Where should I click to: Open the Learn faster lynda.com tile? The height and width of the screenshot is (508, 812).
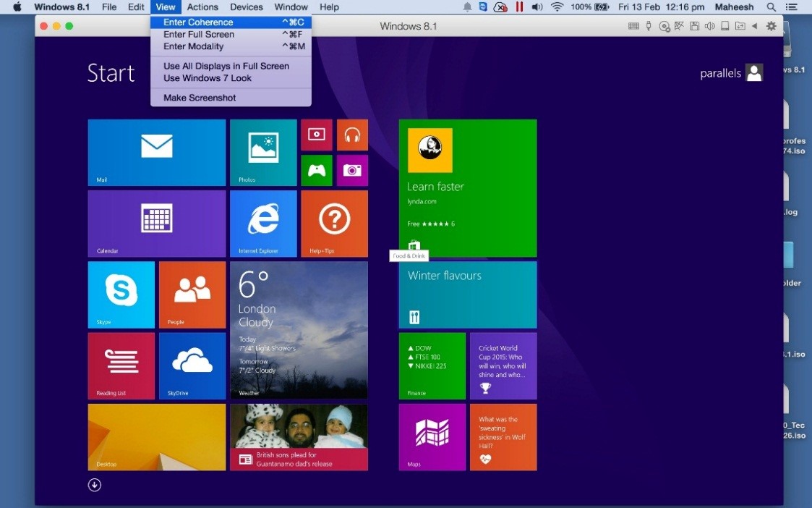[x=468, y=187]
